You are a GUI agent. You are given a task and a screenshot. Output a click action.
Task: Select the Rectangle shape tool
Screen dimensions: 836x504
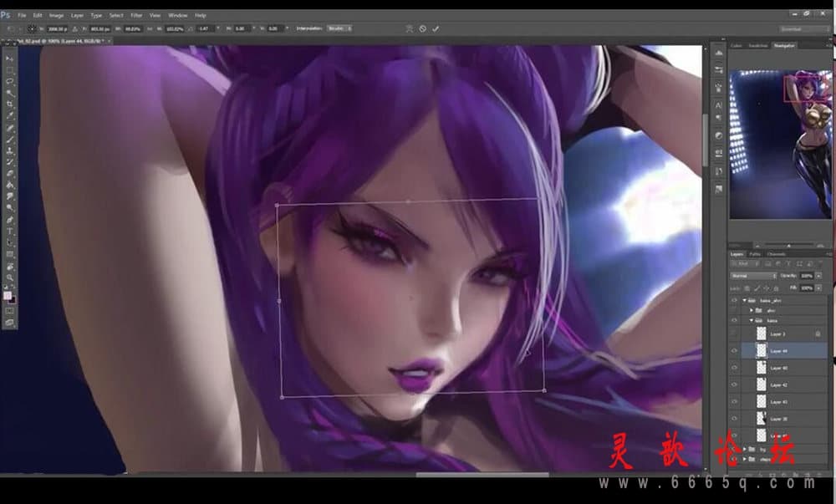click(9, 255)
